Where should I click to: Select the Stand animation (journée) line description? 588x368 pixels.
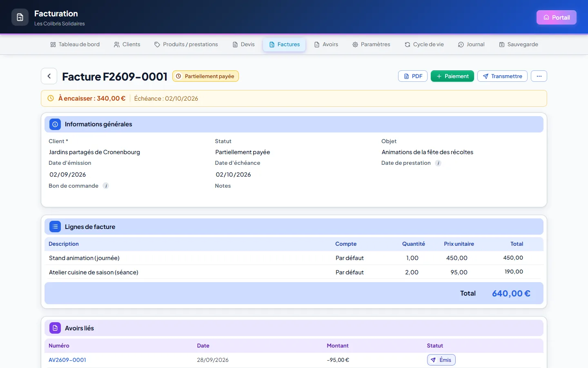tap(84, 258)
